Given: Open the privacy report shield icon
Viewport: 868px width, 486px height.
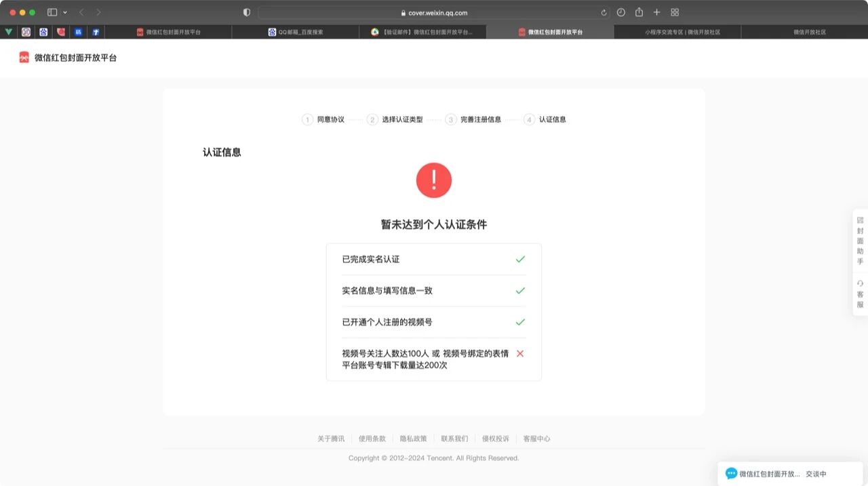Looking at the screenshot, I should (246, 12).
